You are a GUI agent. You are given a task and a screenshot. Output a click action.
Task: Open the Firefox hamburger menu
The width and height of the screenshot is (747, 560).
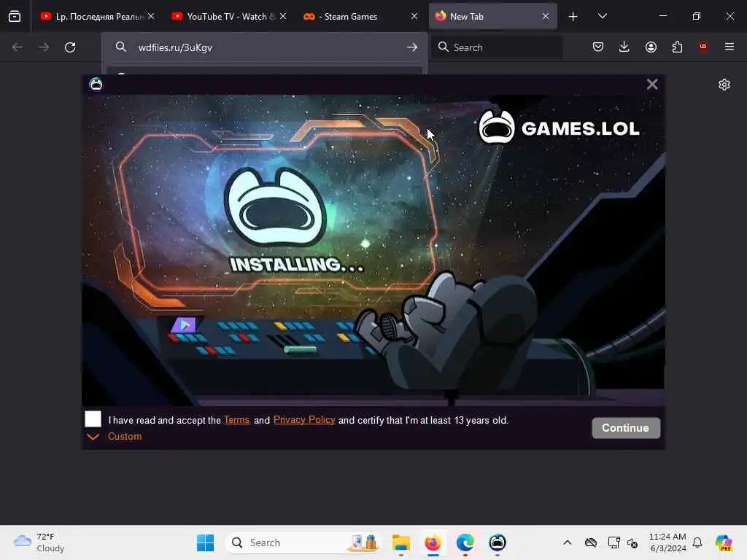729,47
